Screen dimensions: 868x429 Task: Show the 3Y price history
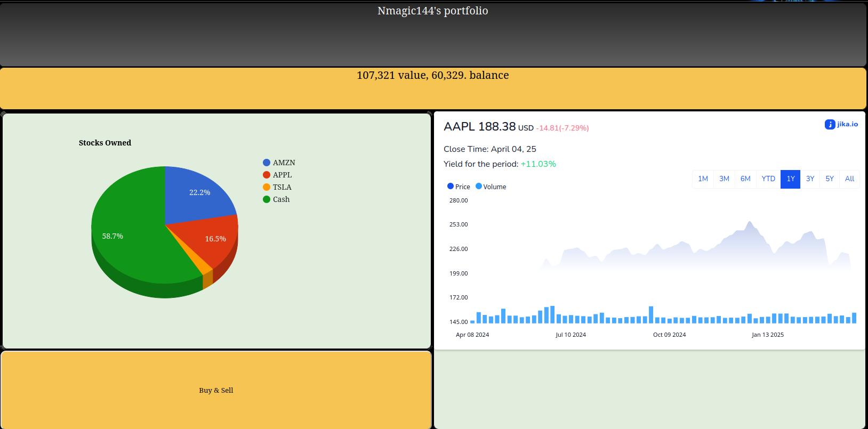[x=810, y=179]
